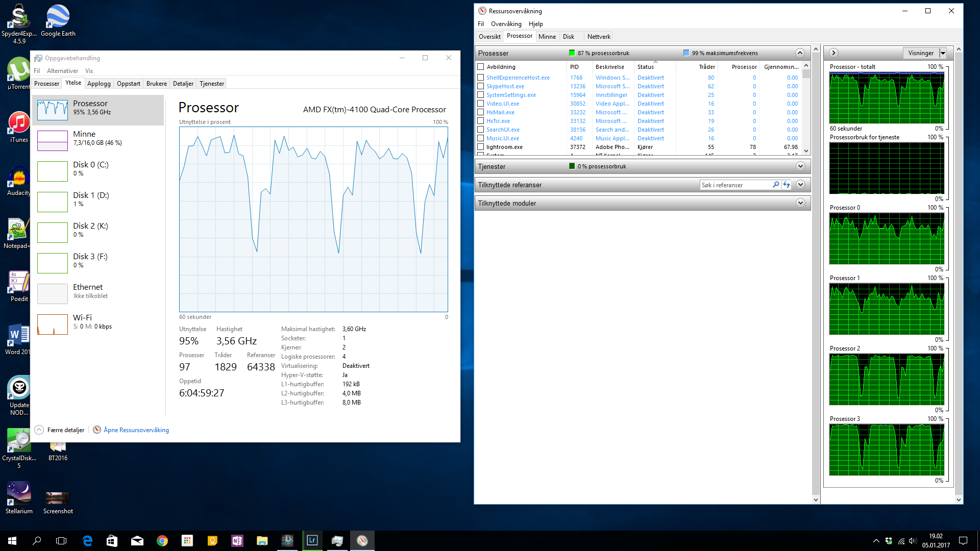
Task: Open Task View on taskbar
Action: pyautogui.click(x=61, y=541)
